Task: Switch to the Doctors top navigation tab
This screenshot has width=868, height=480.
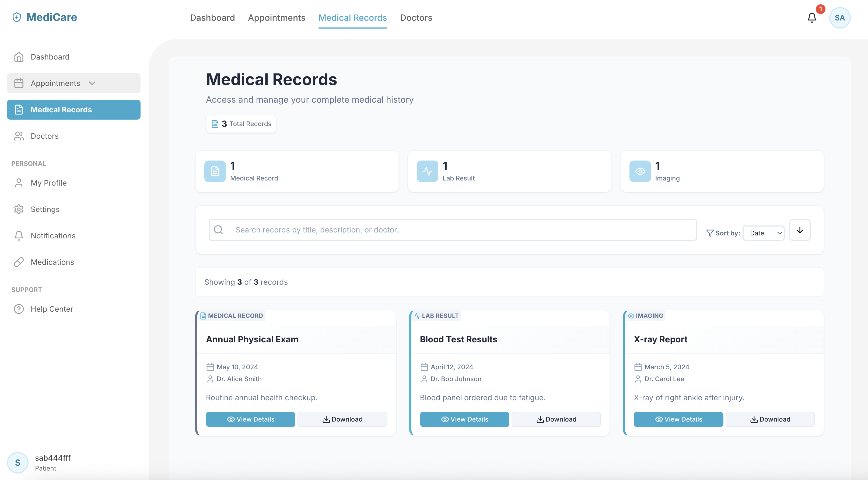Action: 416,18
